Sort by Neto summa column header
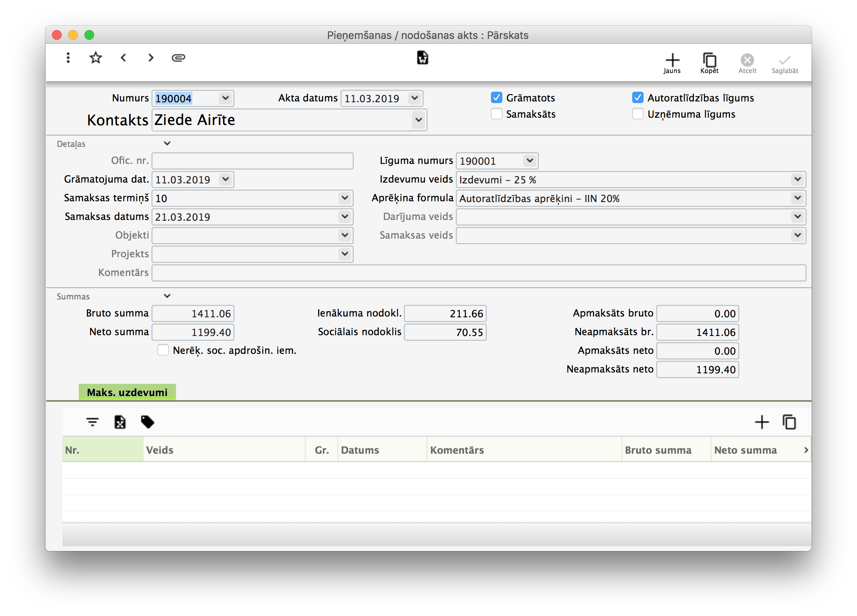857x616 pixels. click(756, 450)
